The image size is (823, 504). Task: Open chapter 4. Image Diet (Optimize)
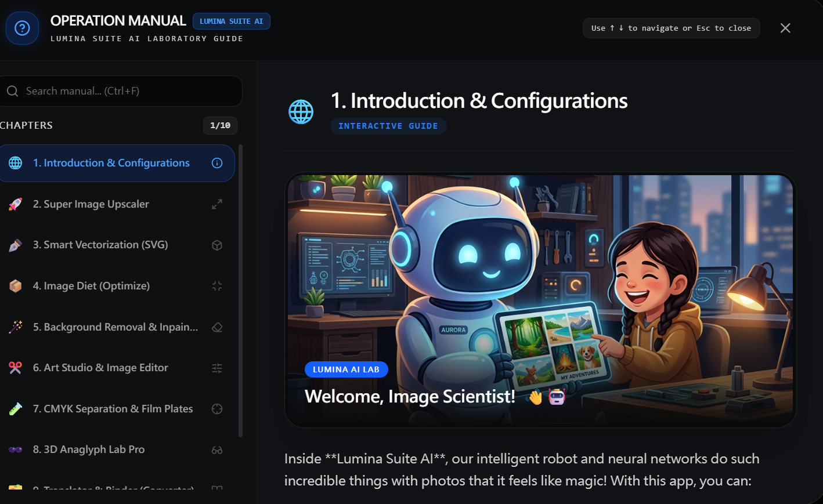(x=116, y=286)
